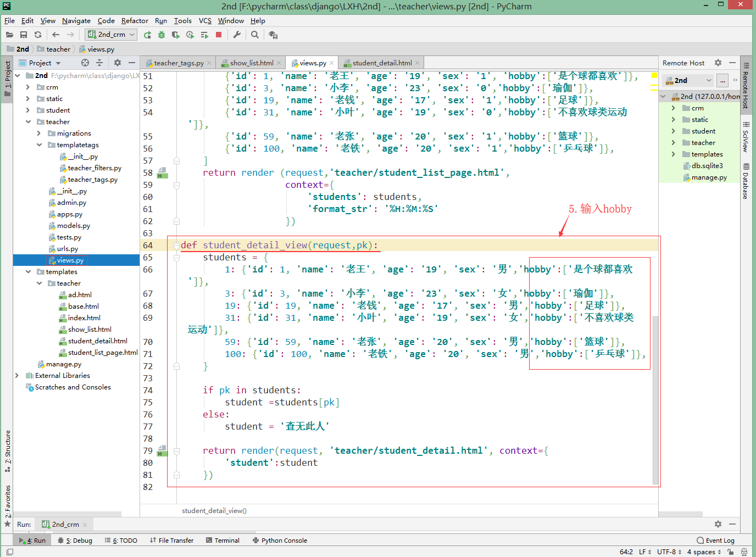
Task: Toggle the 4: Run bottom tool window
Action: pos(33,541)
